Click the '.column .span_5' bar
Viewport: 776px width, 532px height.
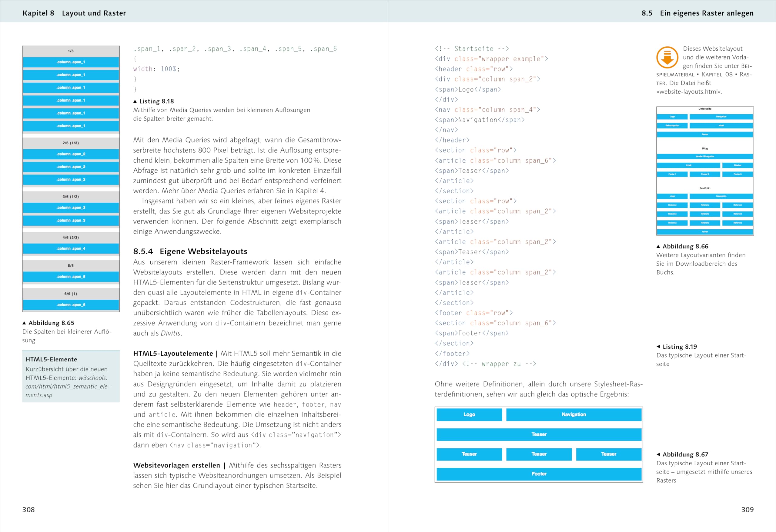pyautogui.click(x=71, y=277)
